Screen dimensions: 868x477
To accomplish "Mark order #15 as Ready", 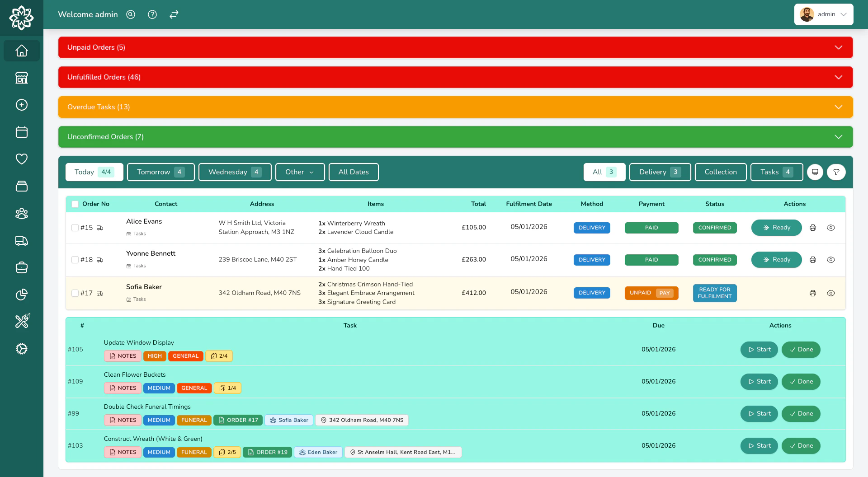I will [x=776, y=228].
